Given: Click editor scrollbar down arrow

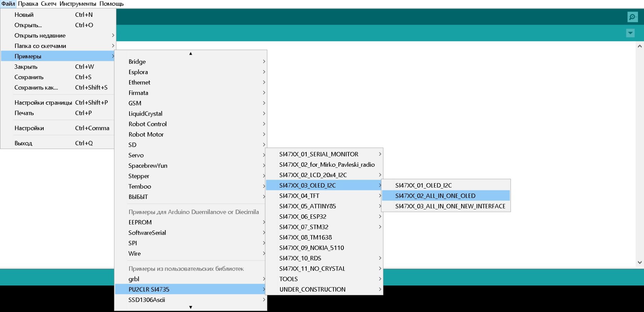Looking at the screenshot, I should [x=639, y=262].
